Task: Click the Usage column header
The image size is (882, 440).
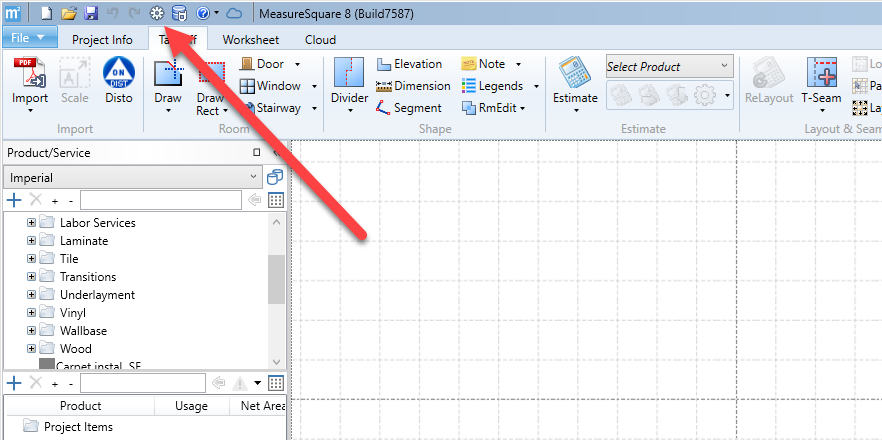Action: 191,406
